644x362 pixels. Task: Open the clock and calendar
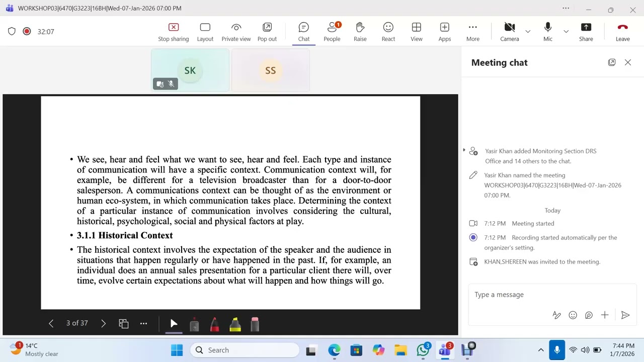tap(623, 350)
